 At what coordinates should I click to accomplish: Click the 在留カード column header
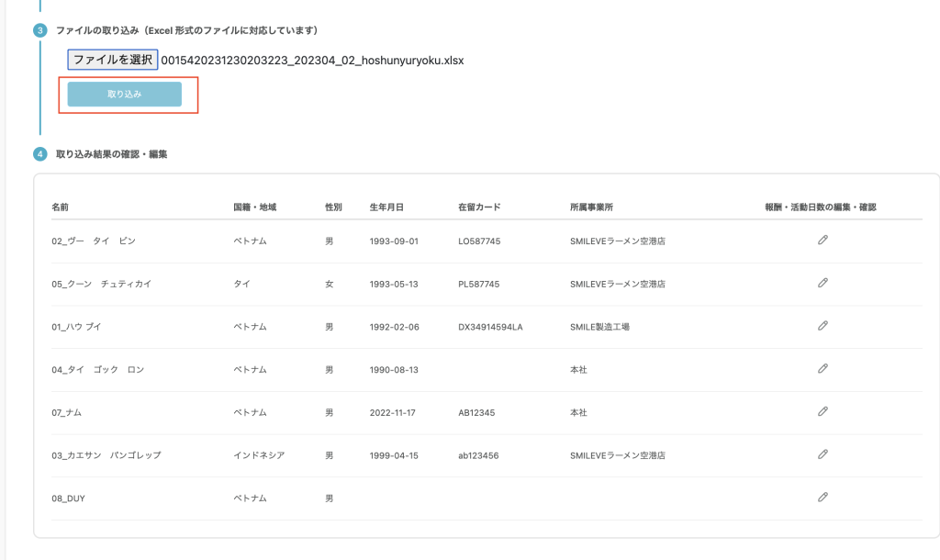(x=479, y=207)
